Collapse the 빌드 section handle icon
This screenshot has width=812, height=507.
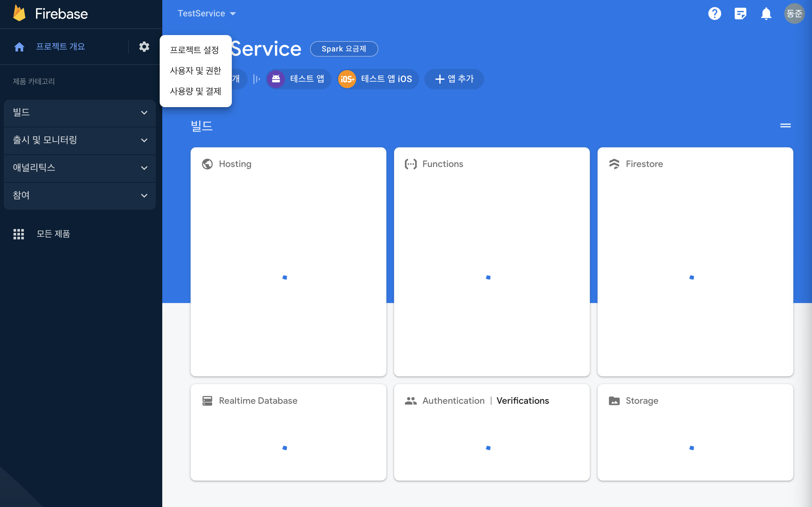coord(785,126)
